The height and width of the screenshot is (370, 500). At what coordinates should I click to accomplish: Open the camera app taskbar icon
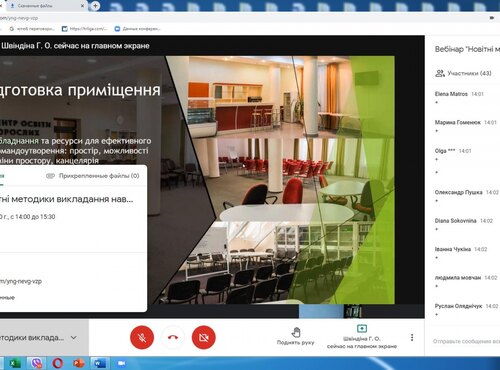click(x=121, y=363)
